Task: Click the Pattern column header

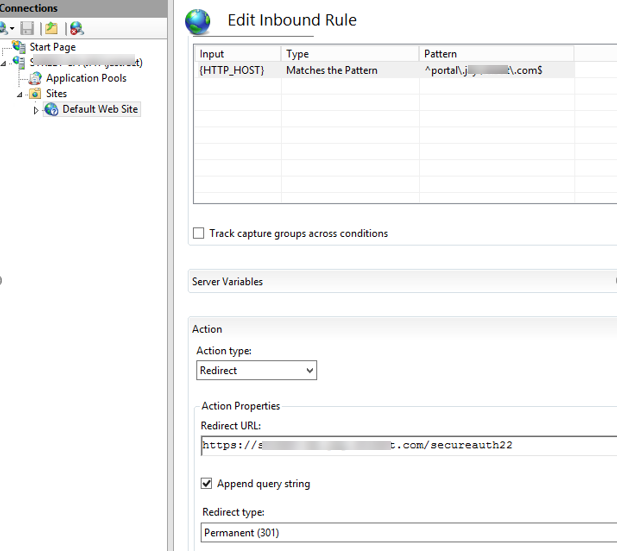Action: (496, 54)
